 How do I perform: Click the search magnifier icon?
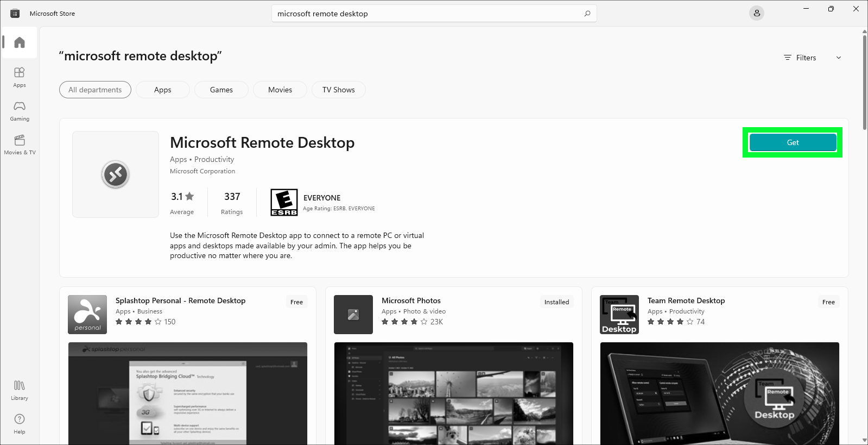click(x=587, y=14)
